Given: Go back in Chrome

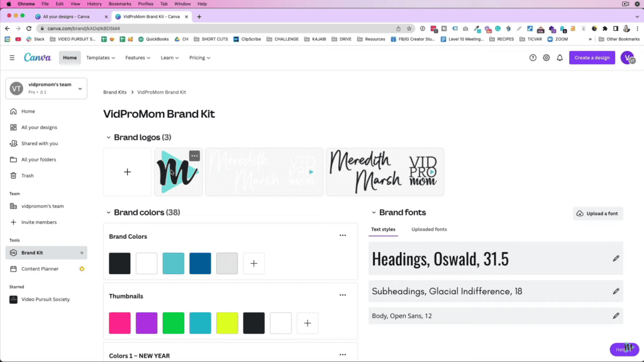Looking at the screenshot, I should (x=8, y=28).
